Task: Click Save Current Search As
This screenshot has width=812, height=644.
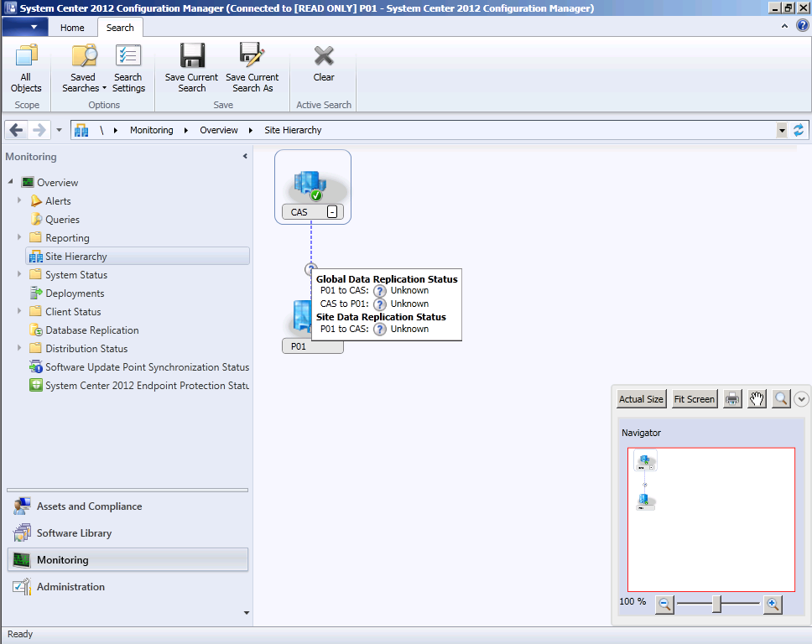Action: point(252,68)
